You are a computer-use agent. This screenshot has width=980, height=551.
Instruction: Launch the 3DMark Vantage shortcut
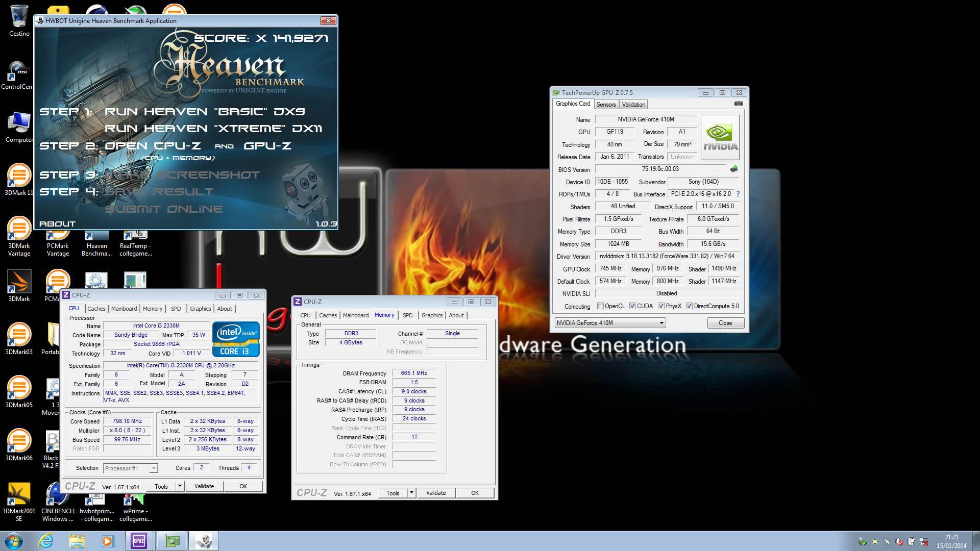pyautogui.click(x=19, y=236)
